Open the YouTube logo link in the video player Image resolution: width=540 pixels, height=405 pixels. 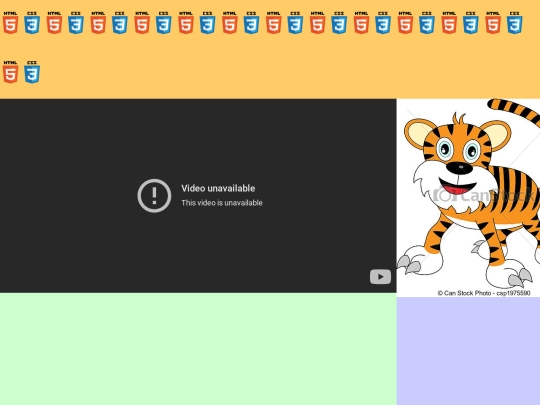380,277
